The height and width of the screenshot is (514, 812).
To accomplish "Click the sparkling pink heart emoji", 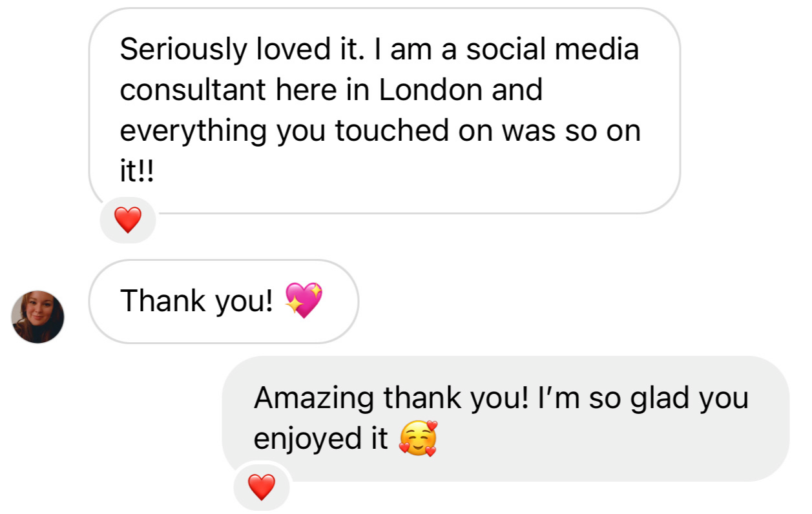I will [x=303, y=300].
